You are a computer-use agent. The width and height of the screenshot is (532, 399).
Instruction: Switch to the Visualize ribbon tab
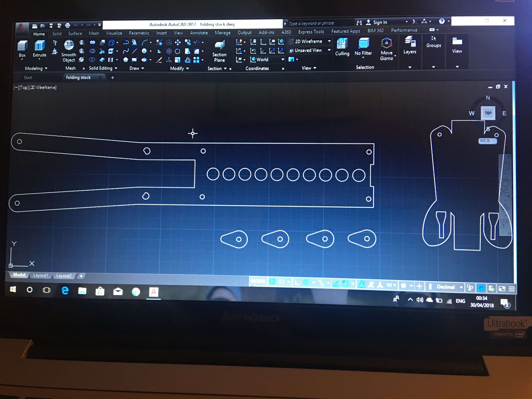tap(114, 33)
